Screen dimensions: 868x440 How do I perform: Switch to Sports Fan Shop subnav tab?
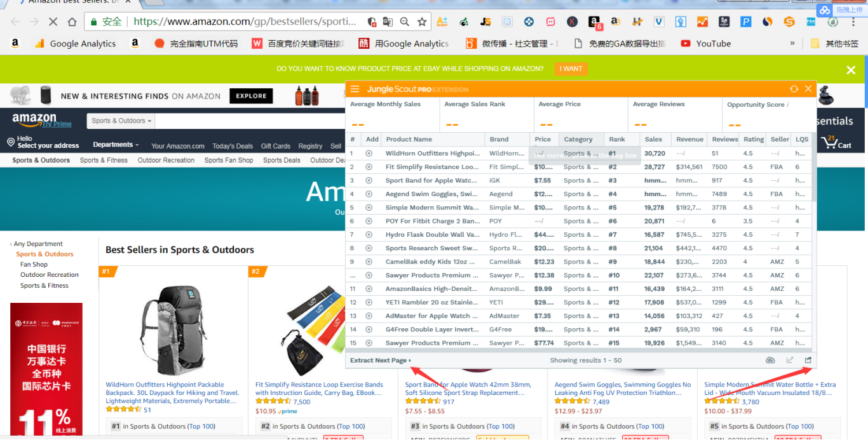pyautogui.click(x=229, y=160)
